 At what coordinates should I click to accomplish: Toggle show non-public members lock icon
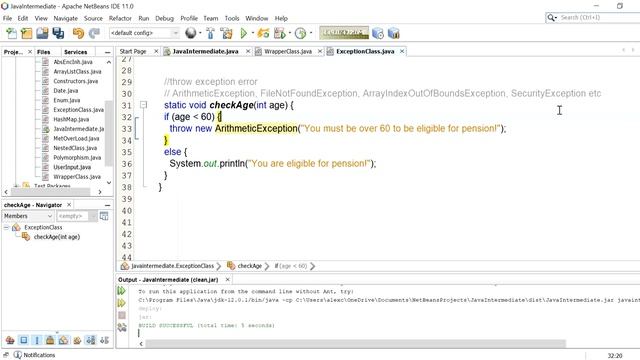click(x=50, y=340)
